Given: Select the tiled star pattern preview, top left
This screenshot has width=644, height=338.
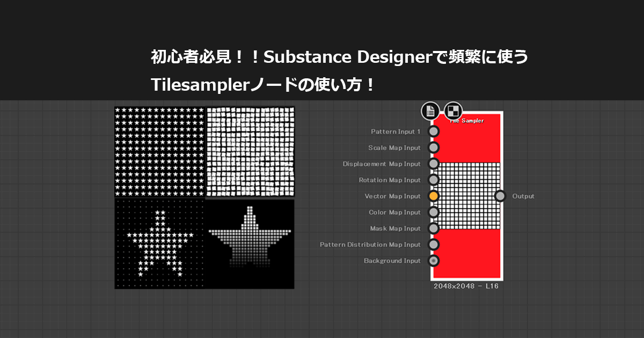Looking at the screenshot, I should click(159, 151).
